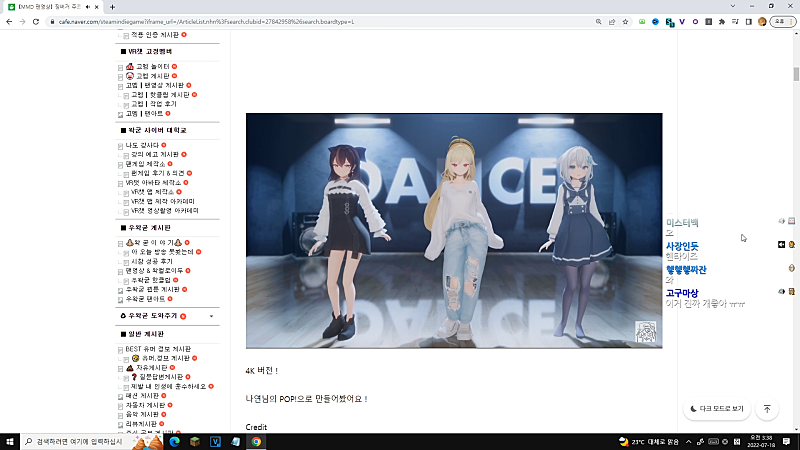The width and height of the screenshot is (800, 450).
Task: Reload the page with the refresh icon
Action: click(x=35, y=21)
